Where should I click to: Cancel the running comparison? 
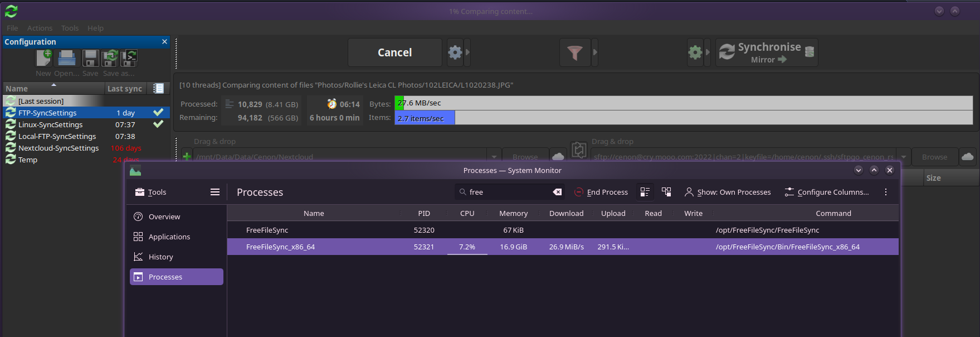pyautogui.click(x=395, y=52)
